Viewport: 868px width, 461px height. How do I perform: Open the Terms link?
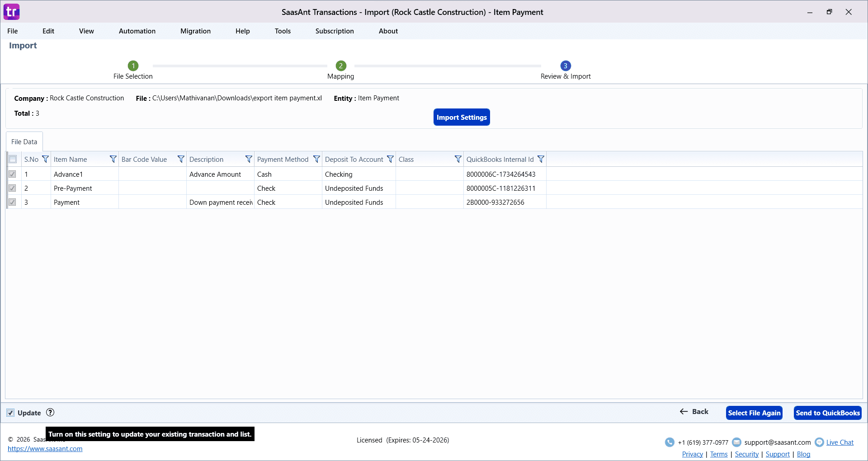tap(719, 454)
